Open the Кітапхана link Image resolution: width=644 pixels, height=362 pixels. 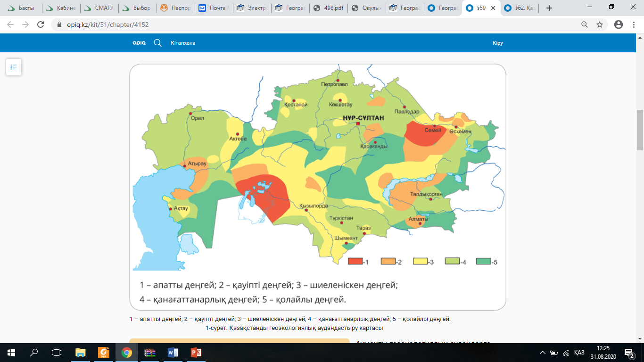pyautogui.click(x=183, y=43)
